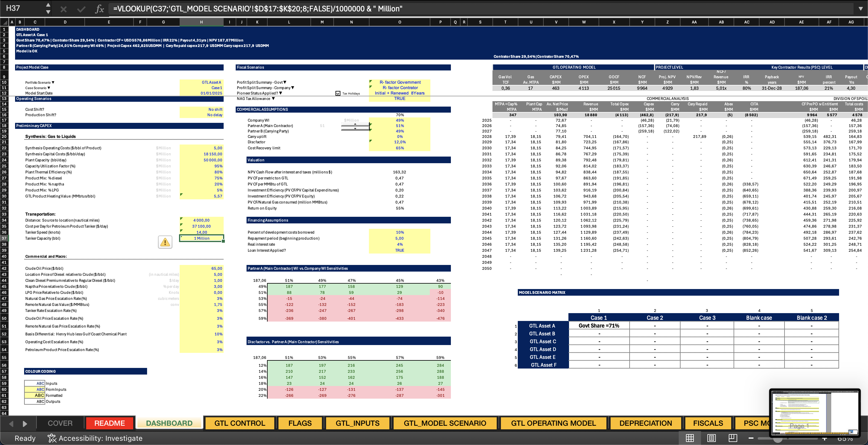Toggle the Tax Holidays checkbox
Image resolution: width=868 pixels, height=445 pixels.
pyautogui.click(x=338, y=93)
